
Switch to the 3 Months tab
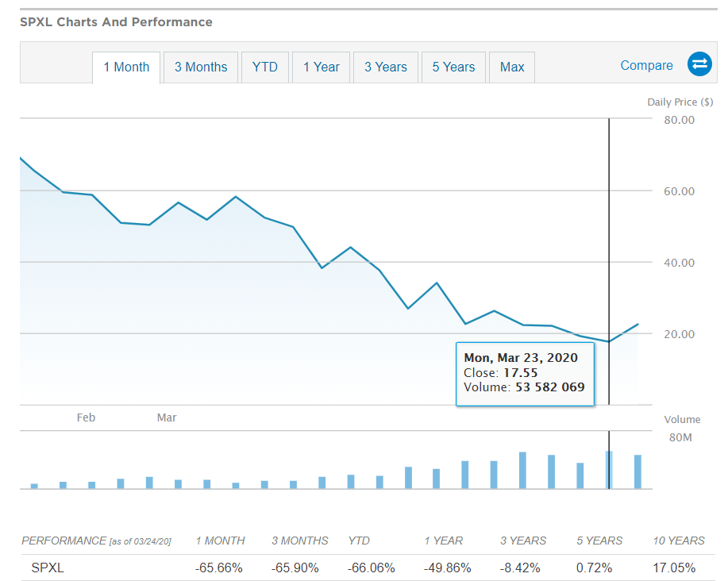pos(200,67)
